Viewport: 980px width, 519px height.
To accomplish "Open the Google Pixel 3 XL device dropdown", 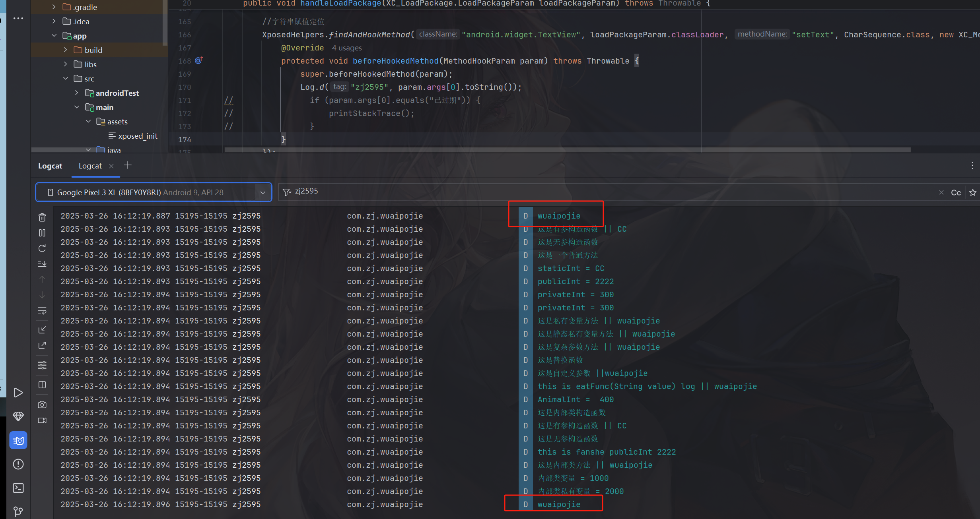I will click(x=262, y=192).
